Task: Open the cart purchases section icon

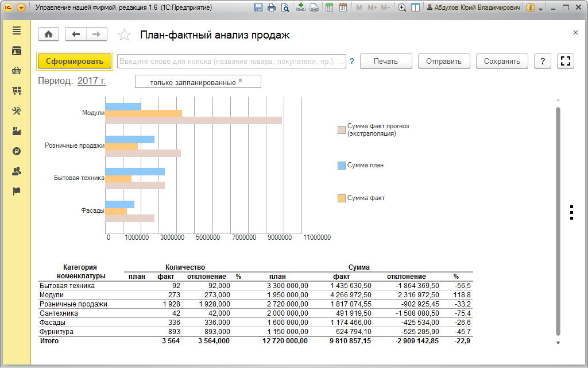Action: tap(17, 91)
